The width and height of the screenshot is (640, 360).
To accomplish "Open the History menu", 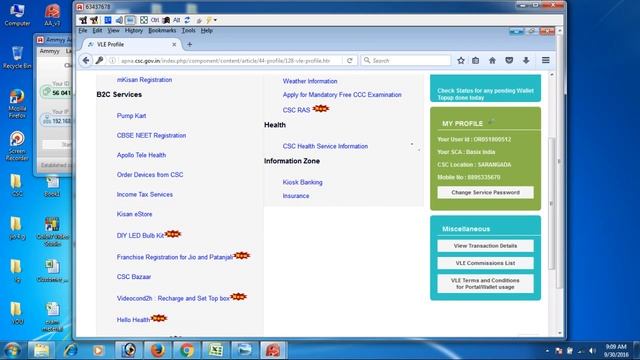I will 134,31.
